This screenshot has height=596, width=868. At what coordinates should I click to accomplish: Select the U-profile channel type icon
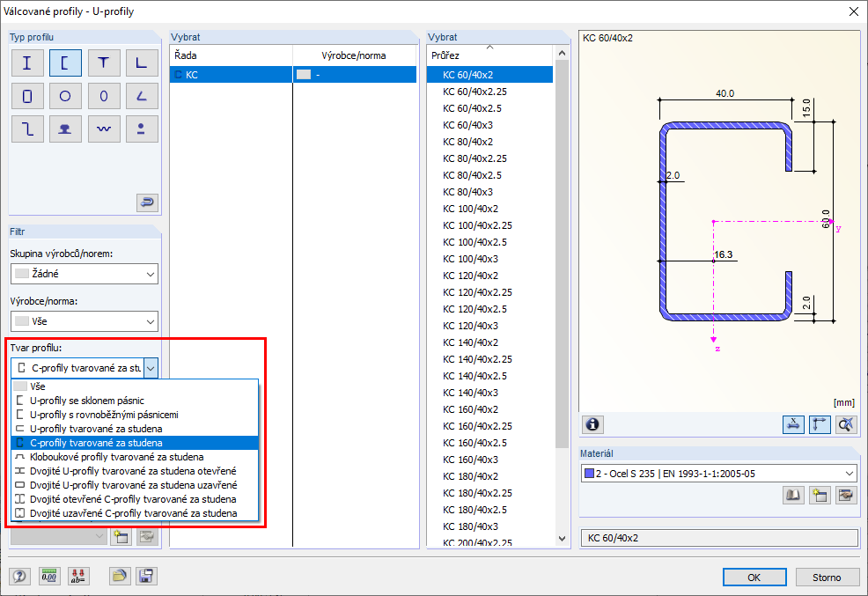pos(65,63)
